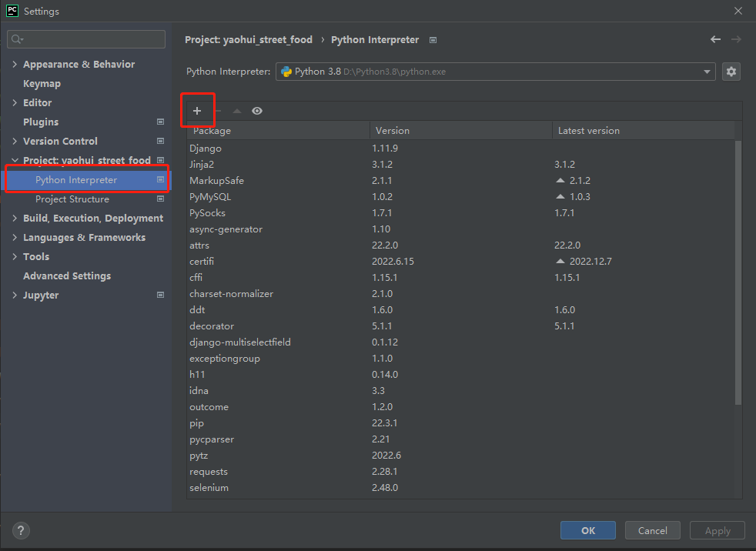
Task: Toggle show early releases eye icon
Action: click(x=257, y=111)
